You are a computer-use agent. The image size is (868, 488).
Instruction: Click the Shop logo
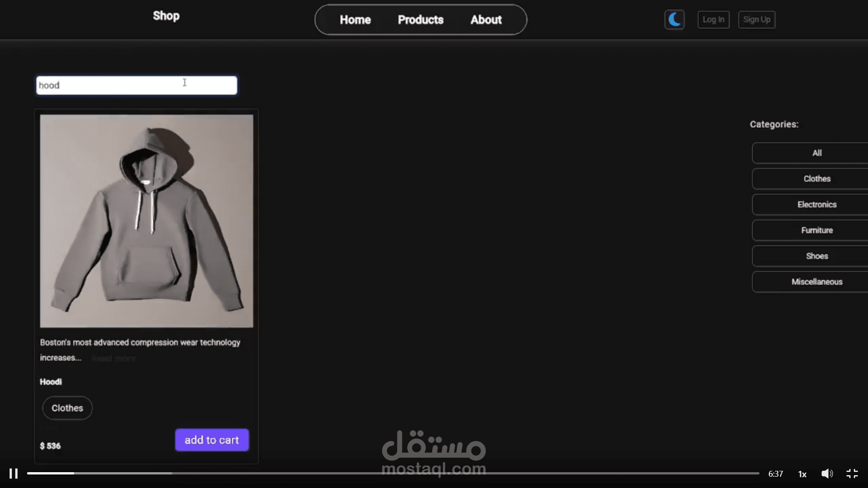point(166,16)
